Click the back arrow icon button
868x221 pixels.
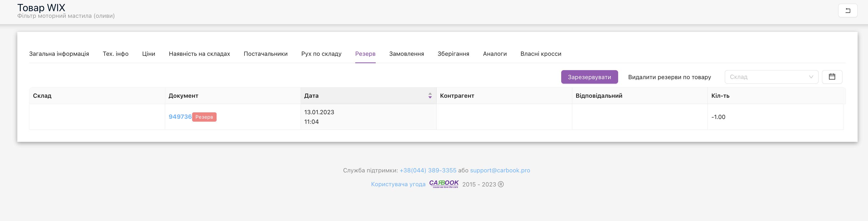848,11
